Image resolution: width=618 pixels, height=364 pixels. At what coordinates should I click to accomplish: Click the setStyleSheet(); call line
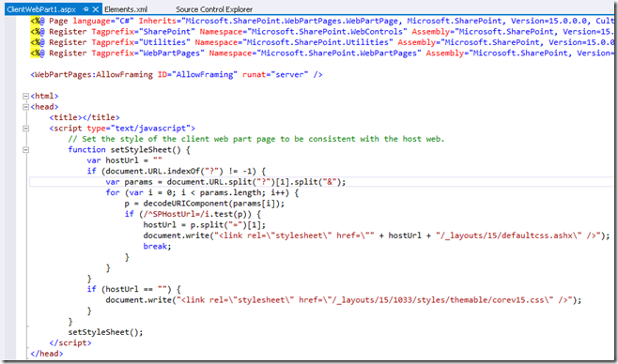[105, 332]
